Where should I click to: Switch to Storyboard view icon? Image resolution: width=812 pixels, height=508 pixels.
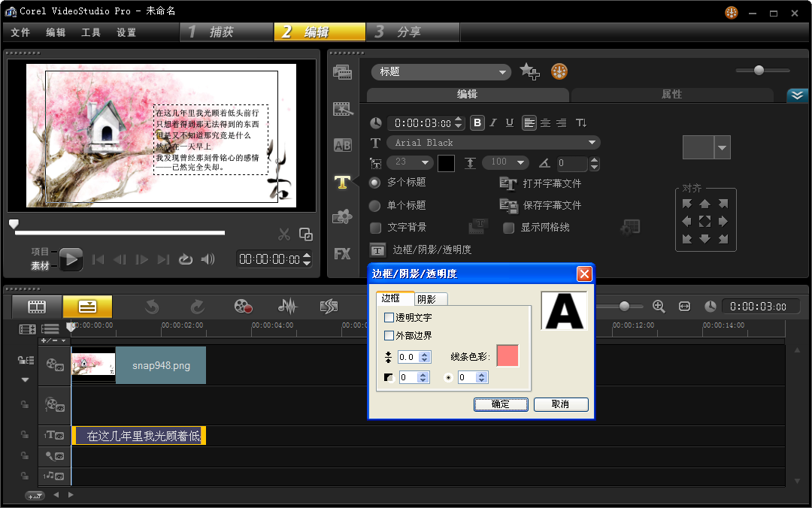click(x=36, y=307)
